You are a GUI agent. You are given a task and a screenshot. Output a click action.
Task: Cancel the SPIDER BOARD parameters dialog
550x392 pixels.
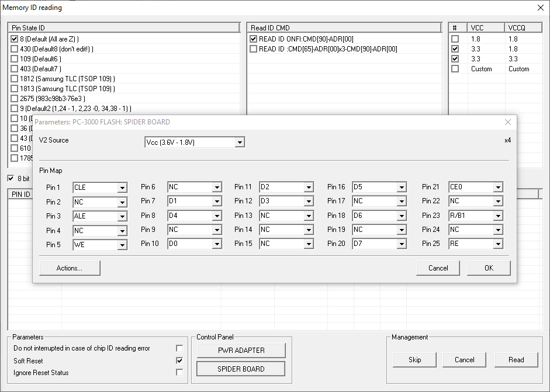(x=438, y=268)
